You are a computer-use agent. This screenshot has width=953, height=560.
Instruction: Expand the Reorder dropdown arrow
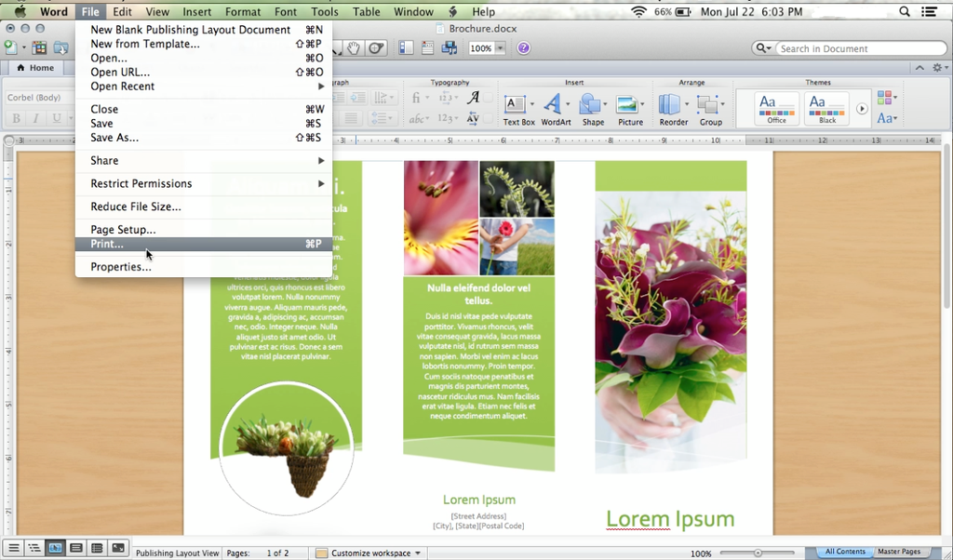pos(686,104)
